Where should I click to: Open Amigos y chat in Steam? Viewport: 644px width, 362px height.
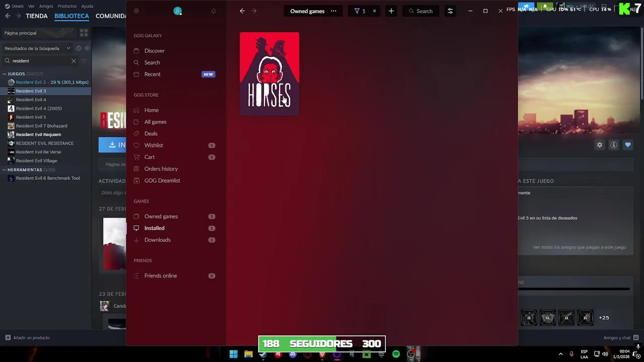click(x=621, y=338)
